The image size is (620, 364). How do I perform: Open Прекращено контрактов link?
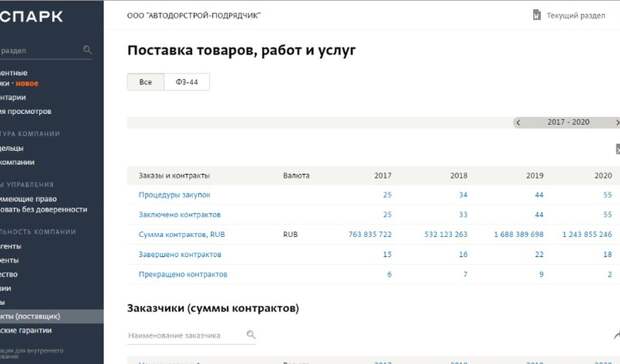[x=183, y=274]
